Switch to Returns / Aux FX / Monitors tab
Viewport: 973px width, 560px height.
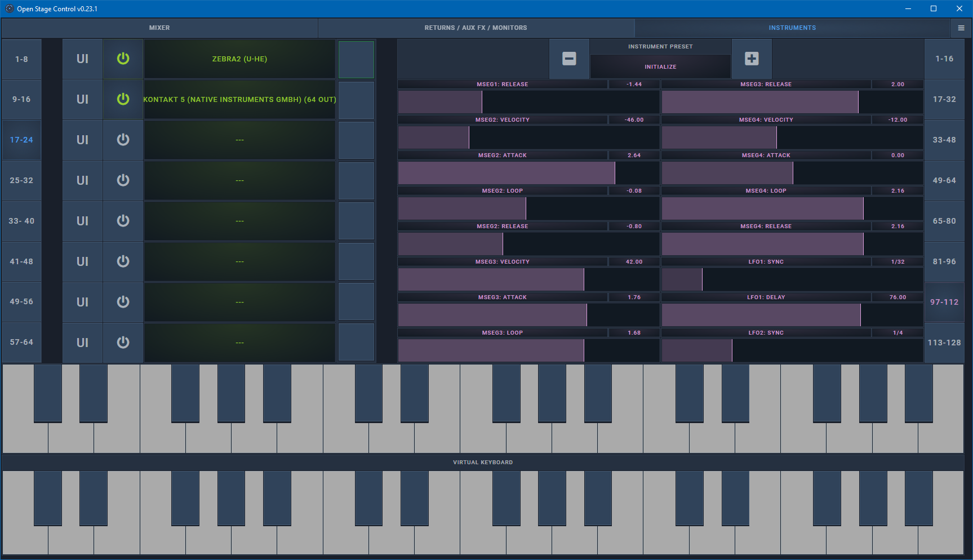(x=476, y=28)
